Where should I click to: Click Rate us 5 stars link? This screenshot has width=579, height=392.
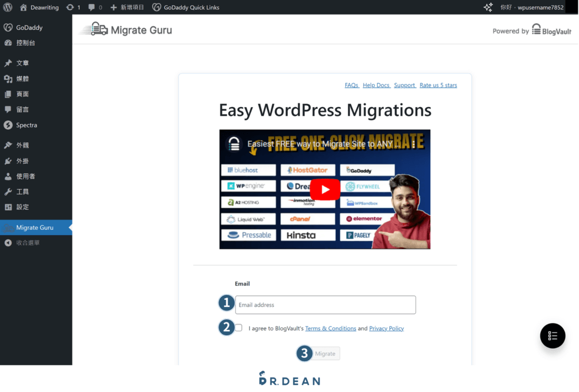438,85
